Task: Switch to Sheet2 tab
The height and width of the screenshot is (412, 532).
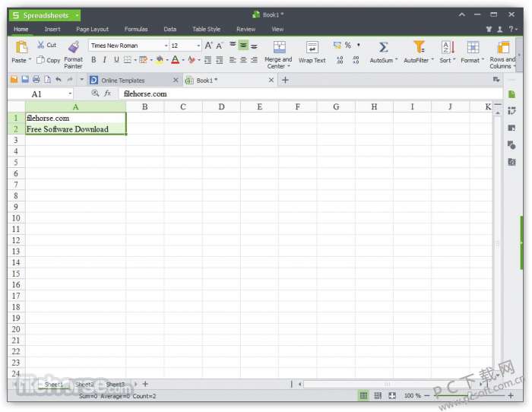Action: pos(84,384)
